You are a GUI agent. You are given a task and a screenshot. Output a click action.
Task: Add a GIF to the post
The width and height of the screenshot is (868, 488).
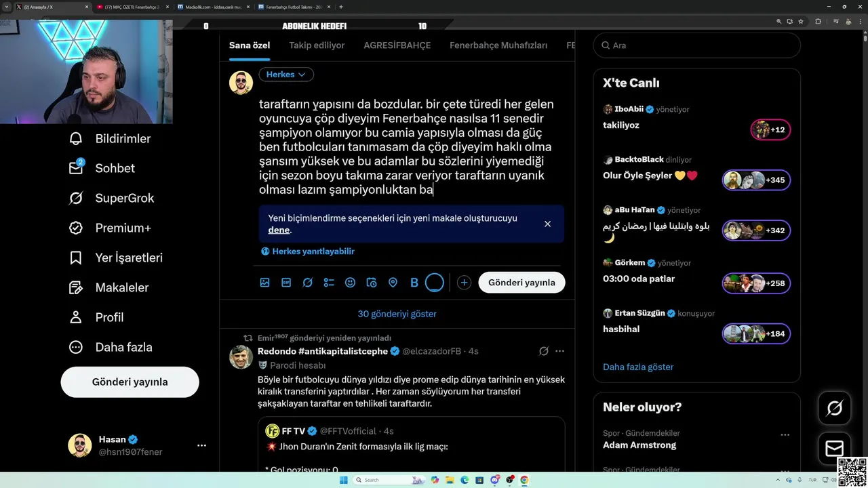coord(286,283)
